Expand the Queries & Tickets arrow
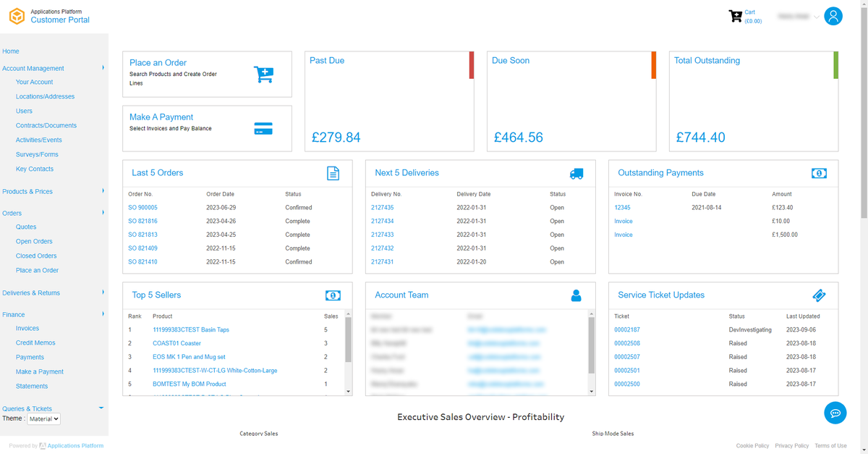Image resolution: width=868 pixels, height=454 pixels. pos(101,408)
